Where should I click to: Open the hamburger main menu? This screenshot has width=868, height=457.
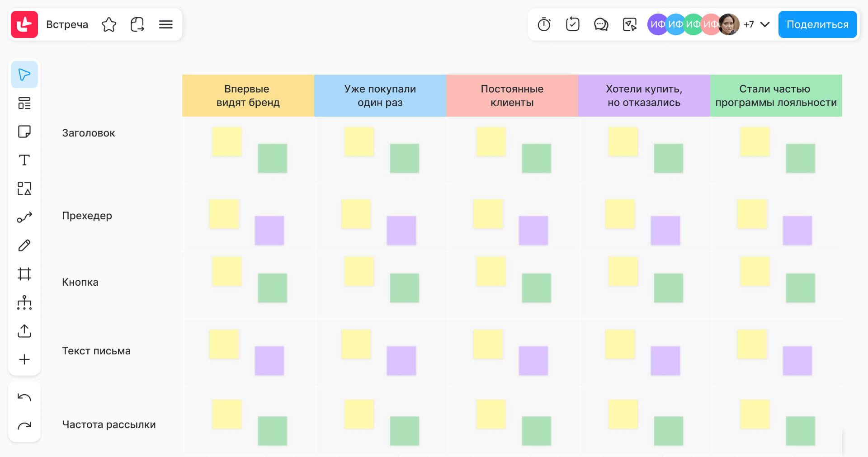point(166,24)
